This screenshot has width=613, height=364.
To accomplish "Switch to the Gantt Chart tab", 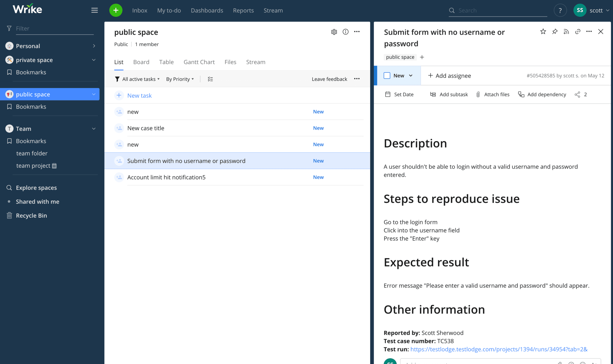I will point(198,62).
